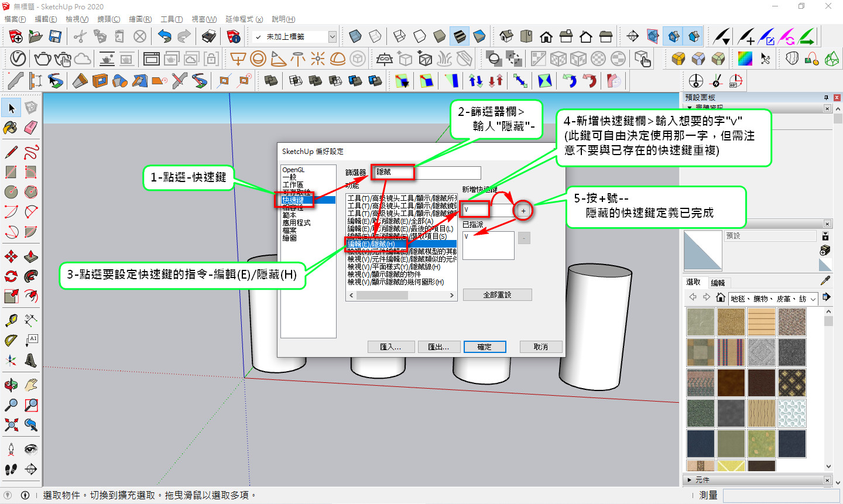Choose the Scale tool
Image resolution: width=843 pixels, height=504 pixels.
[11, 296]
